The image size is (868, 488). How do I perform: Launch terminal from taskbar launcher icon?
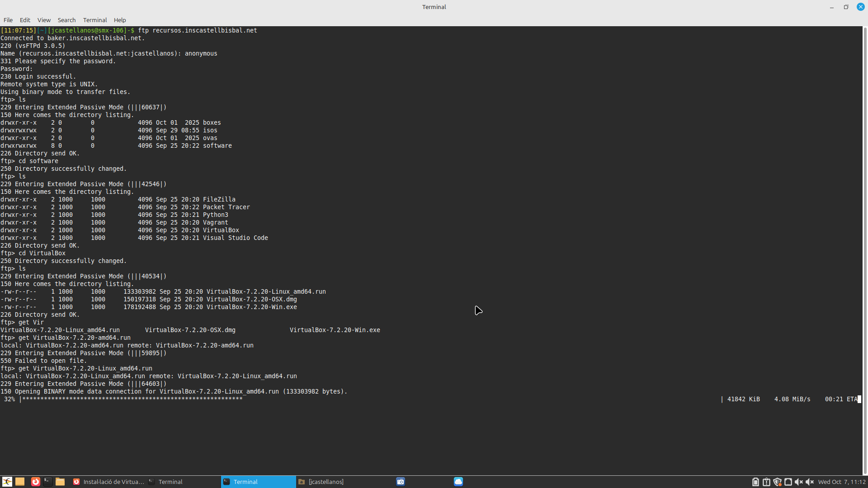point(48,482)
